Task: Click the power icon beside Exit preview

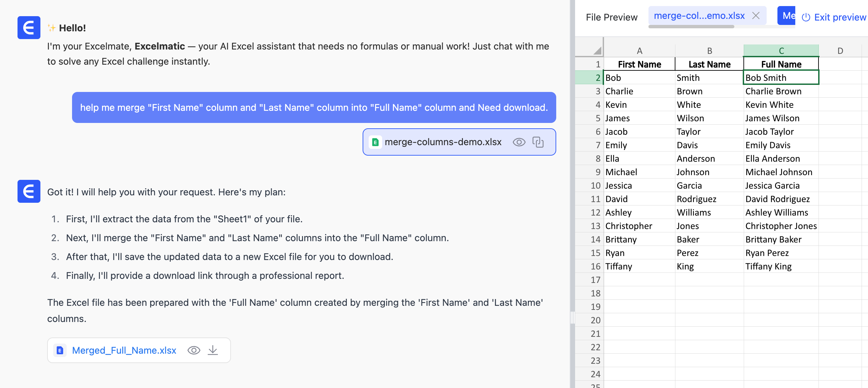Action: (806, 17)
